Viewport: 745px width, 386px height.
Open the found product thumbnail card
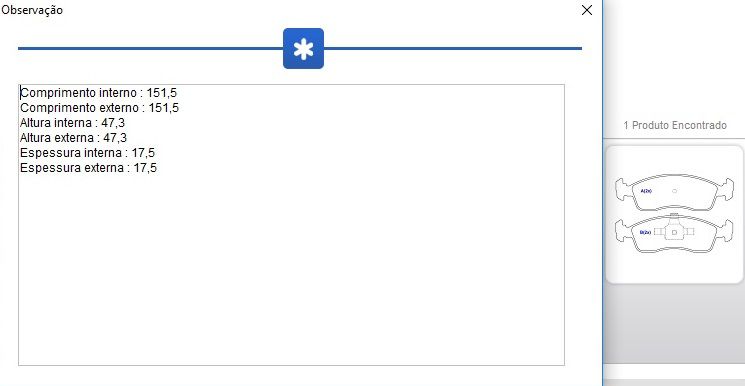(x=674, y=214)
